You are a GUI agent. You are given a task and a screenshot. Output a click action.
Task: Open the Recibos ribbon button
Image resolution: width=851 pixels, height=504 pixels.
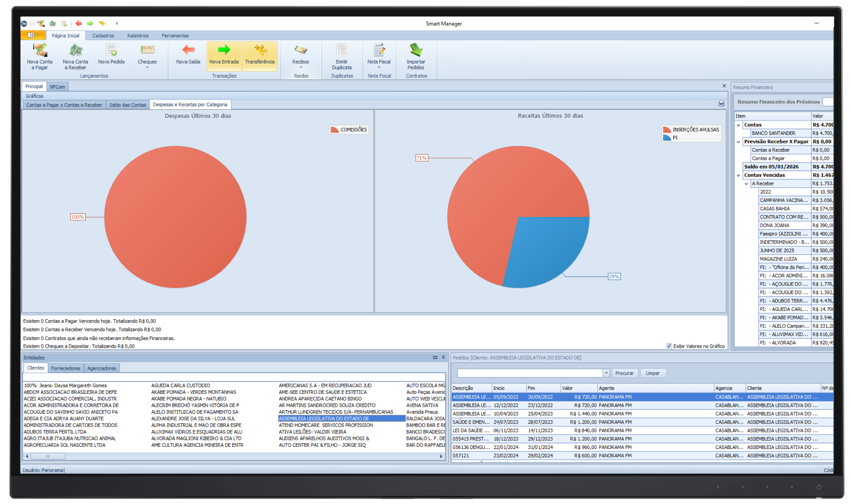click(300, 56)
